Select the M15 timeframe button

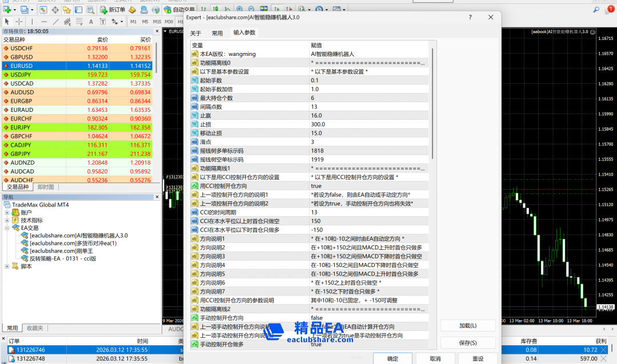point(157,22)
